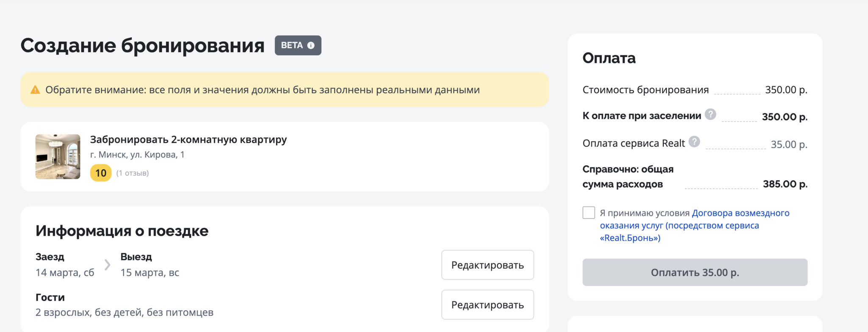Edit check-in and check-out dates
This screenshot has width=868, height=332.
[487, 265]
